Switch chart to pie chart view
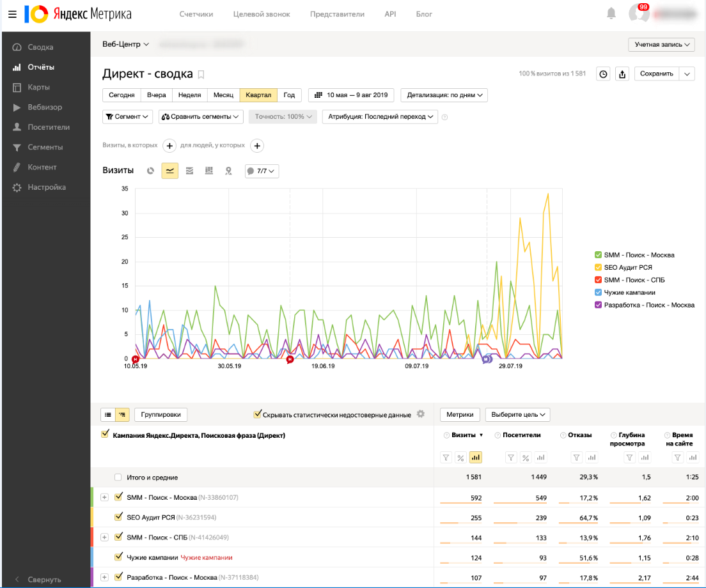This screenshot has height=588, width=706. pyautogui.click(x=150, y=171)
